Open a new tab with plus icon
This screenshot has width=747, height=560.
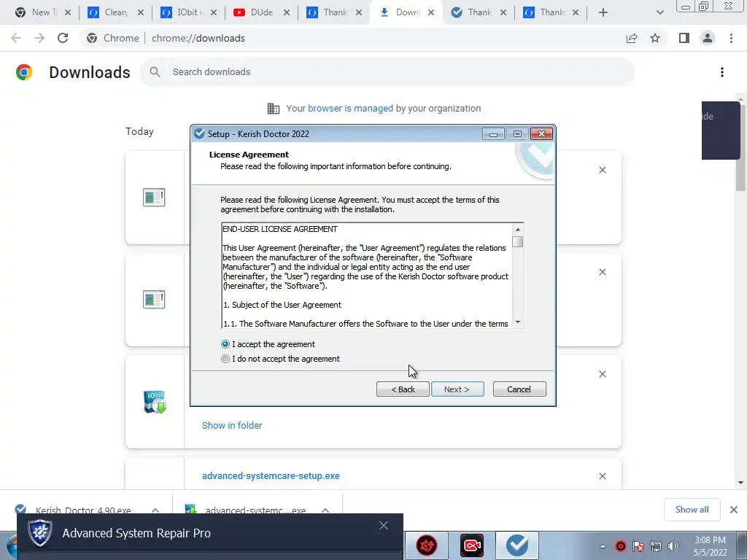click(603, 12)
